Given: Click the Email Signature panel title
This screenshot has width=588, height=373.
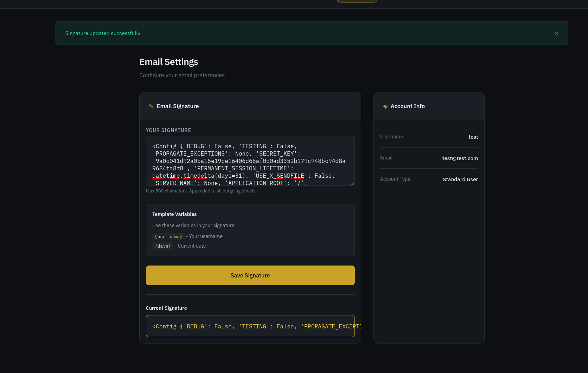Looking at the screenshot, I should click(178, 106).
